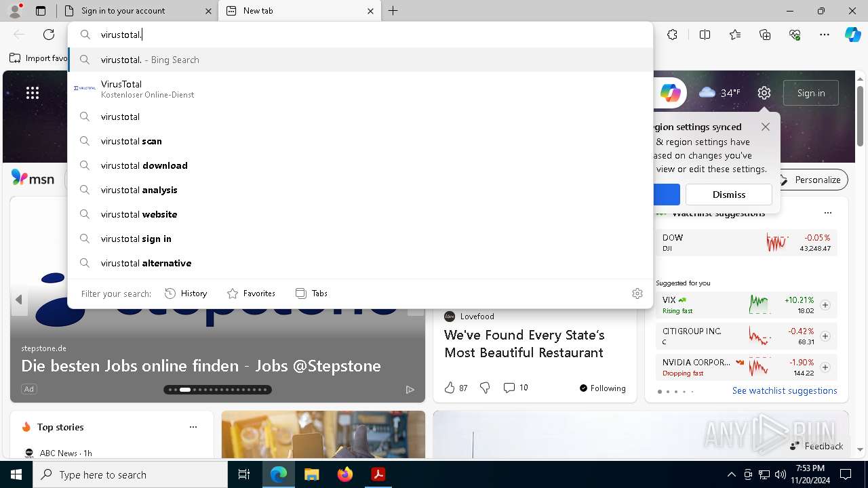Add Citigroup Inc. to the watchlist
Screen dimensions: 868x488
[x=825, y=336]
